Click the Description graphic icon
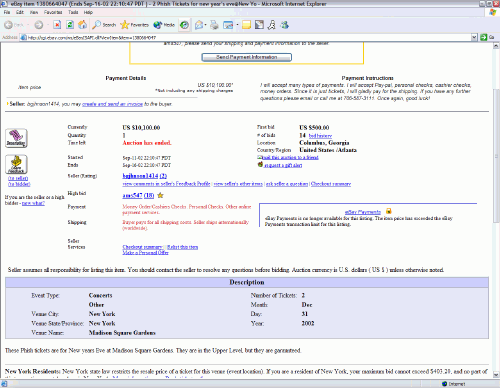 (x=16, y=138)
